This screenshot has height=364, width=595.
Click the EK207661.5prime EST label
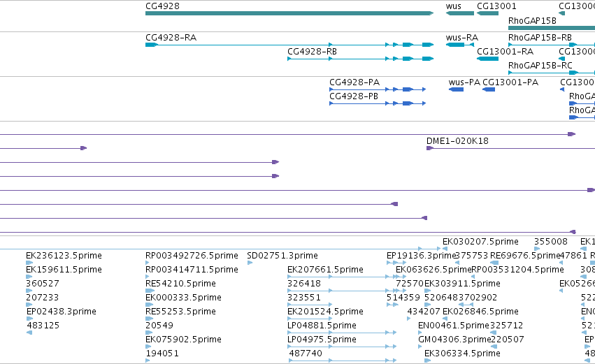325,270
